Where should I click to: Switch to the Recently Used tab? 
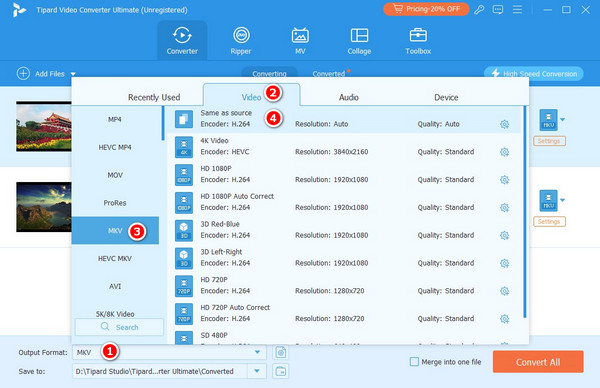click(x=154, y=97)
